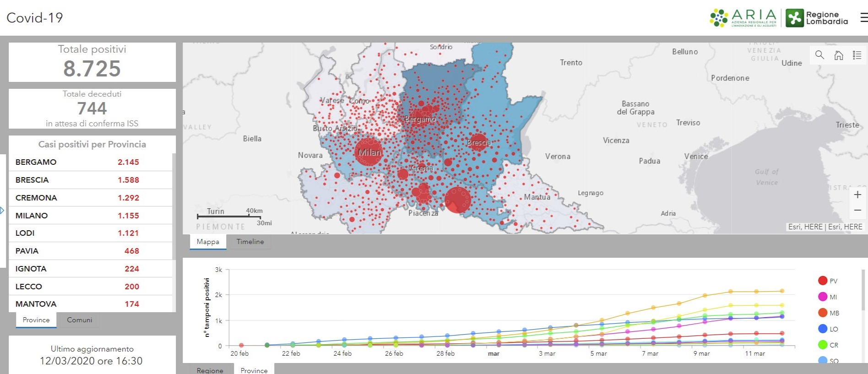The image size is (868, 374).
Task: Toggle the PV series in chart legend
Action: click(828, 281)
